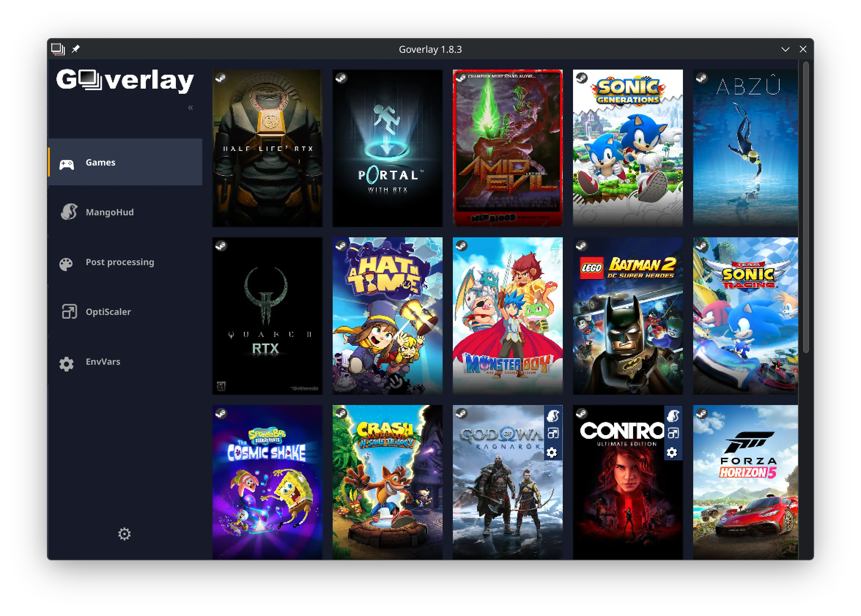Image resolution: width=861 pixels, height=616 pixels.
Task: Click the Games controller icon
Action: (66, 165)
